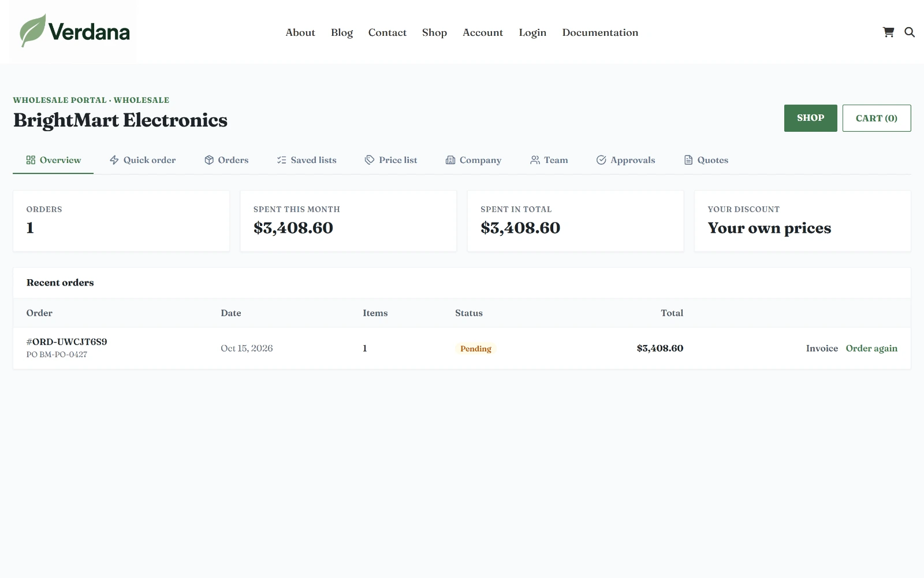This screenshot has height=578, width=924.
Task: Open Invoice for order ORD-UWCJT6S9
Action: click(822, 349)
